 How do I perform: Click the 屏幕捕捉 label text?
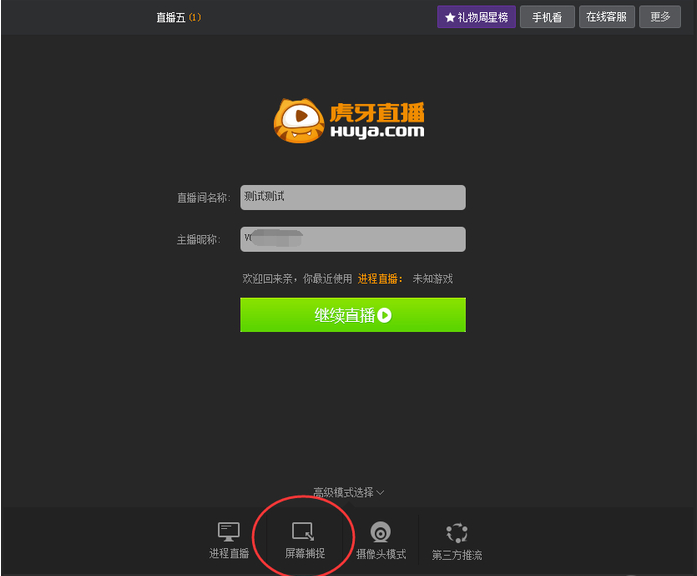pos(304,553)
